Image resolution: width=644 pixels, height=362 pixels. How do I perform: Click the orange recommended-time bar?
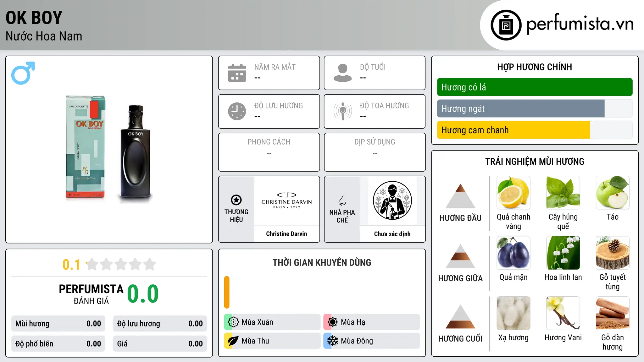[227, 292]
